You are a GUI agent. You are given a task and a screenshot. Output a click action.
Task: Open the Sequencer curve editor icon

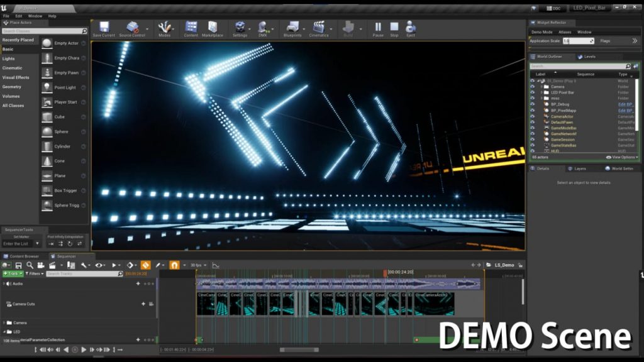tap(216, 265)
